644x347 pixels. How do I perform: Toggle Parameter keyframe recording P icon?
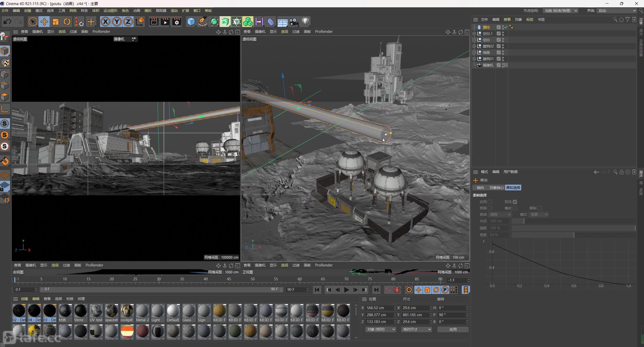445,290
